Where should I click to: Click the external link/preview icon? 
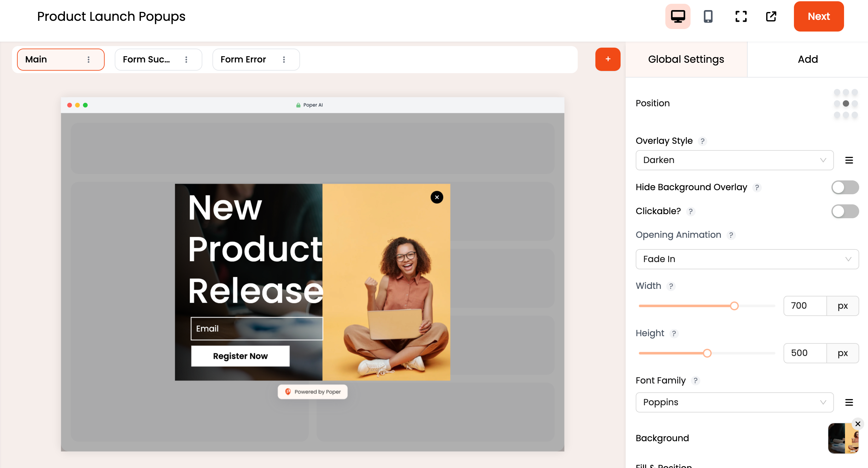point(771,16)
